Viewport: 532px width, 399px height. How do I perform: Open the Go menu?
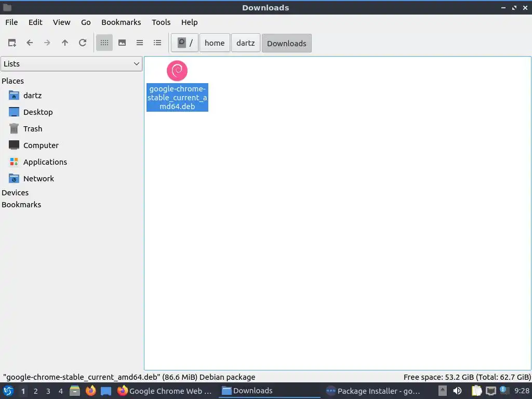(86, 22)
